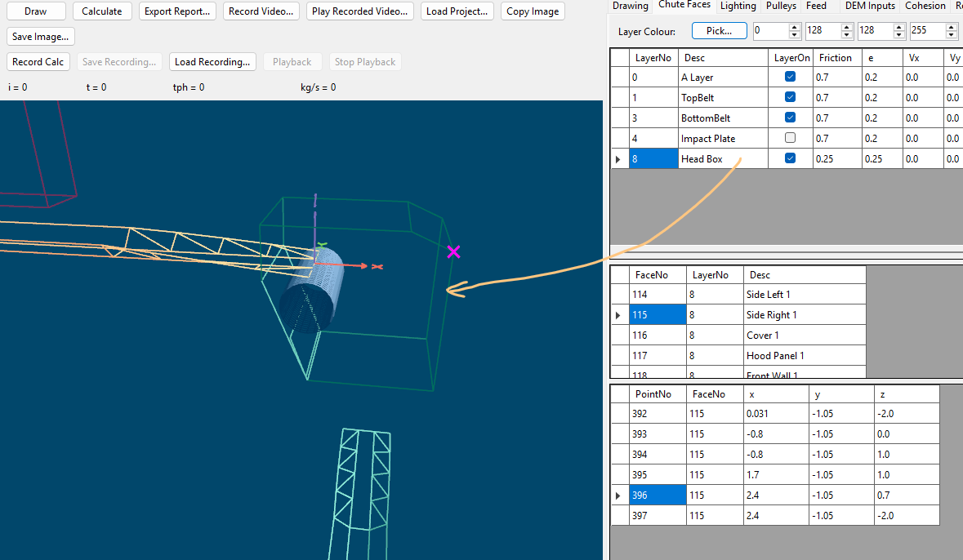Screen dimensions: 963x560
Task: Open Save Image dialog
Action: 41,36
